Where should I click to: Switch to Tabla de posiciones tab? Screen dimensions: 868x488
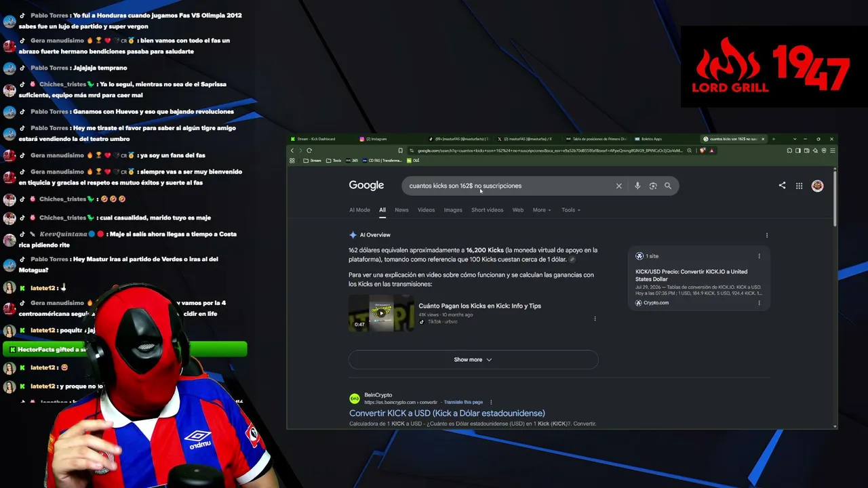(x=596, y=139)
